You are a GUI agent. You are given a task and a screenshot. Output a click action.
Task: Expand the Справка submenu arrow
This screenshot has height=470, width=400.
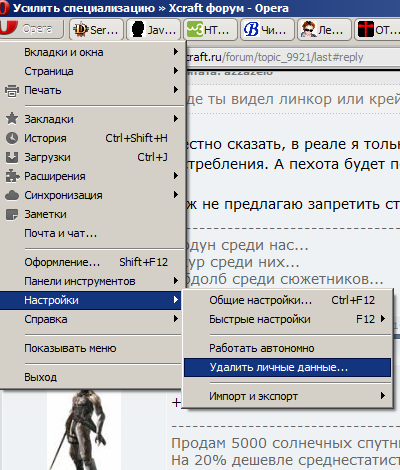(176, 319)
